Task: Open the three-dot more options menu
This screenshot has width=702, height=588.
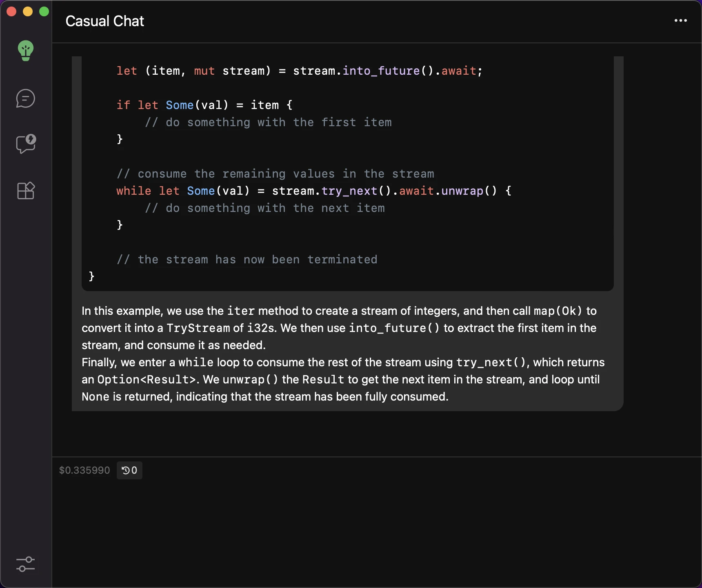Action: (x=680, y=20)
